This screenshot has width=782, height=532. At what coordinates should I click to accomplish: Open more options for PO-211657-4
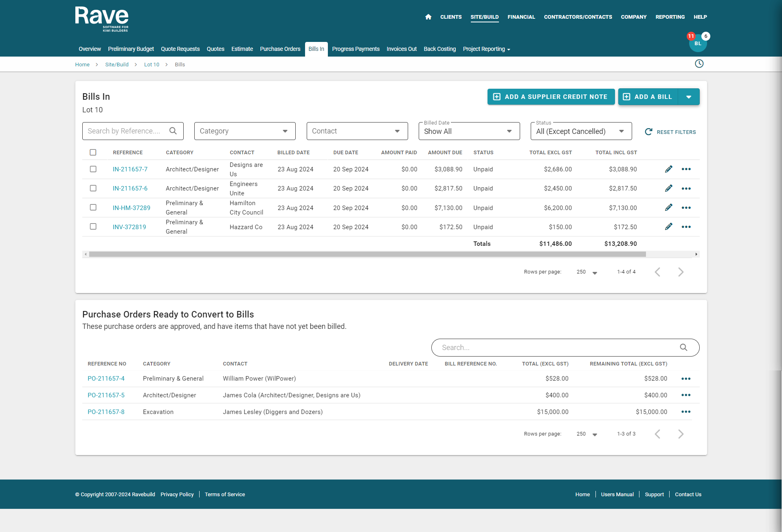click(686, 379)
